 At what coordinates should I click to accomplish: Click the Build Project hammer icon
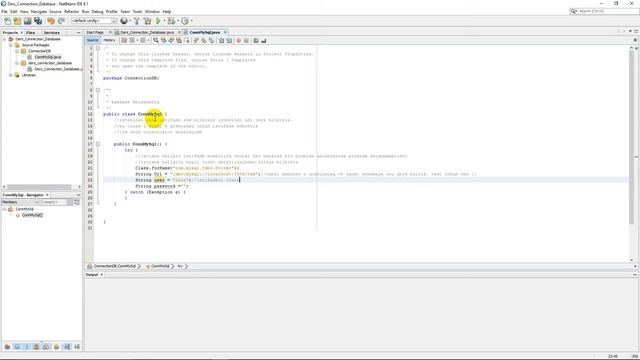[137, 21]
